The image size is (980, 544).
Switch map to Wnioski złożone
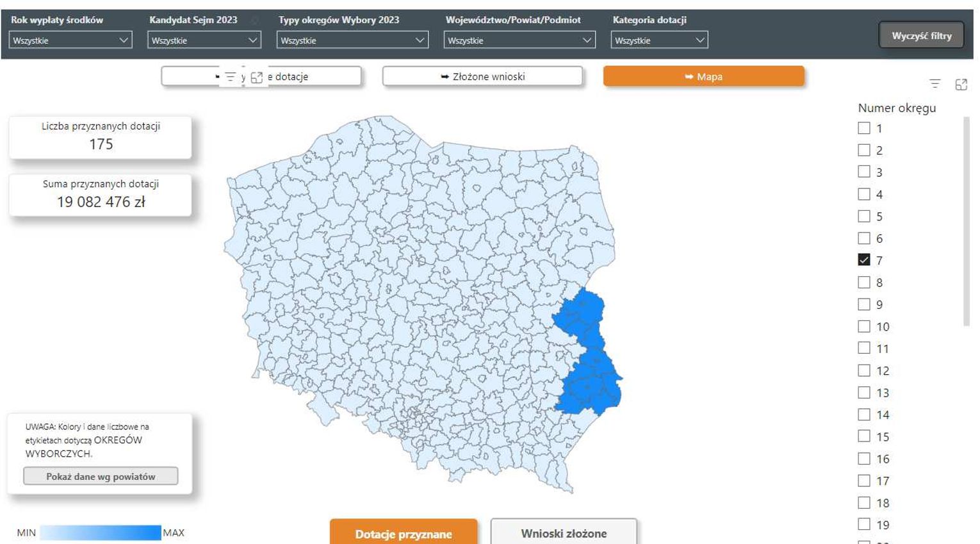[x=564, y=533]
